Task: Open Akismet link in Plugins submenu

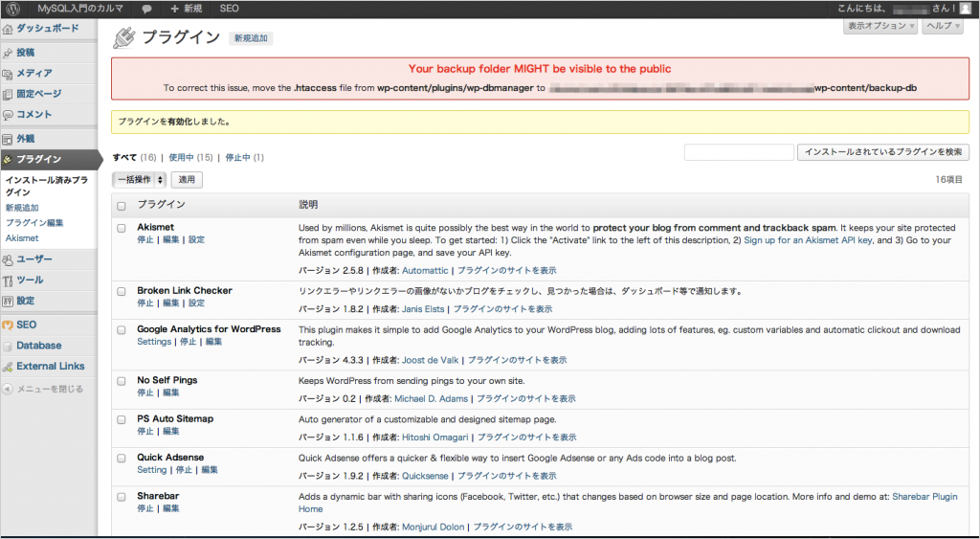Action: point(22,238)
